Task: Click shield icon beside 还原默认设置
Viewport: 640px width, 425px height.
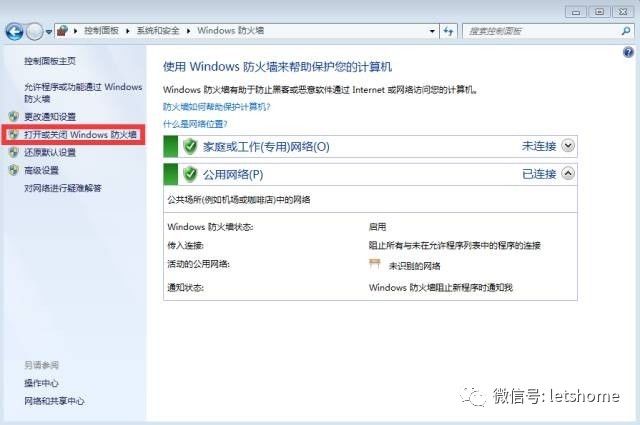Action: (13, 152)
